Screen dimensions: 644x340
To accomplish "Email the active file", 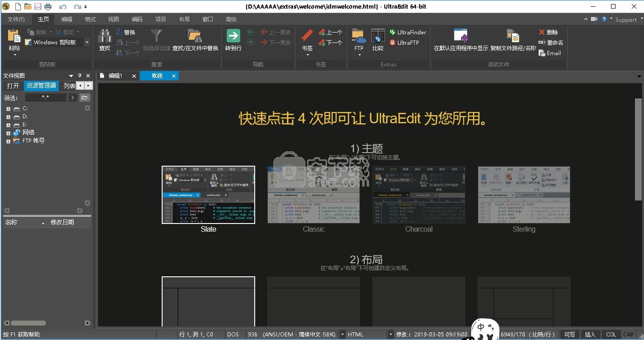I will pyautogui.click(x=550, y=53).
